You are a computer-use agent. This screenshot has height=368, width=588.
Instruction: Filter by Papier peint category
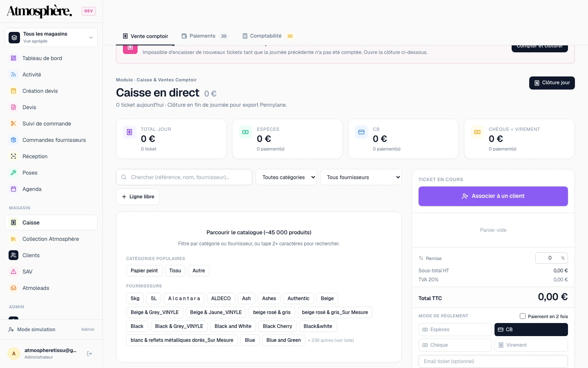[x=144, y=271]
